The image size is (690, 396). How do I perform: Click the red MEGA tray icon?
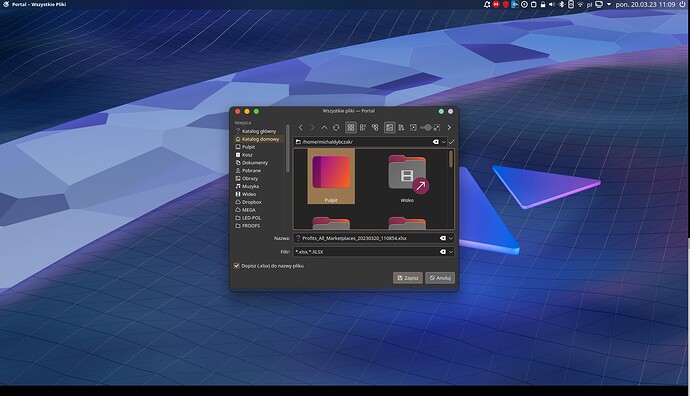coord(496,4)
